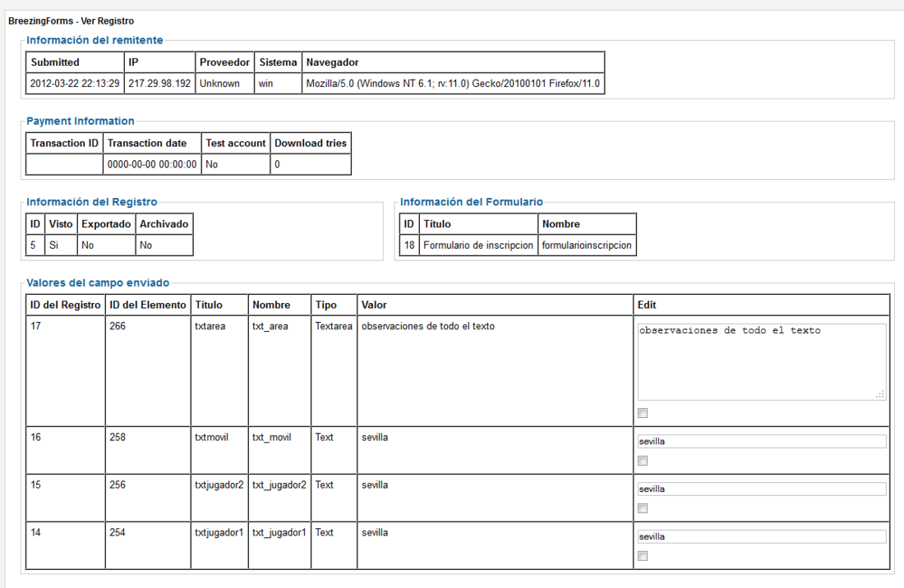The height and width of the screenshot is (588, 904).
Task: Click the Mozilla/5.0 browser string cell
Action: click(453, 84)
